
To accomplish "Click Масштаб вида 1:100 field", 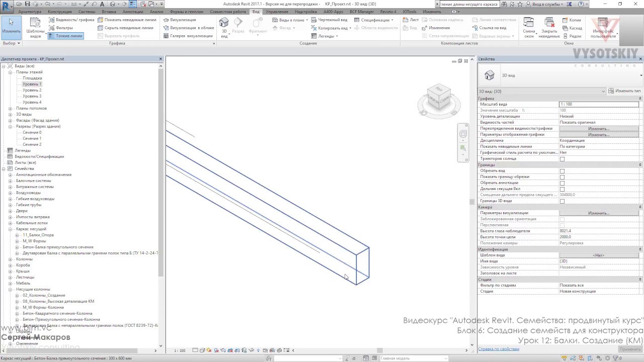I will click(599, 104).
